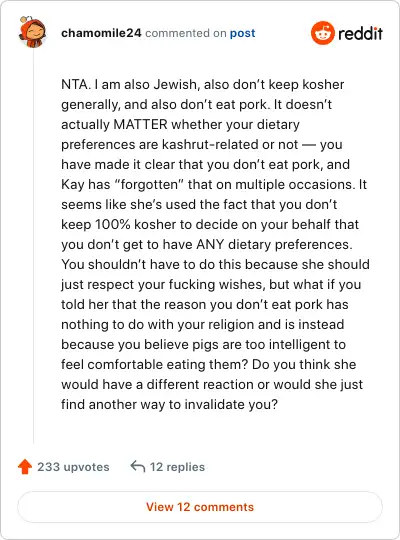Viewport: 400px width, 540px height.
Task: Open the blue "post" link
Action: (x=243, y=33)
